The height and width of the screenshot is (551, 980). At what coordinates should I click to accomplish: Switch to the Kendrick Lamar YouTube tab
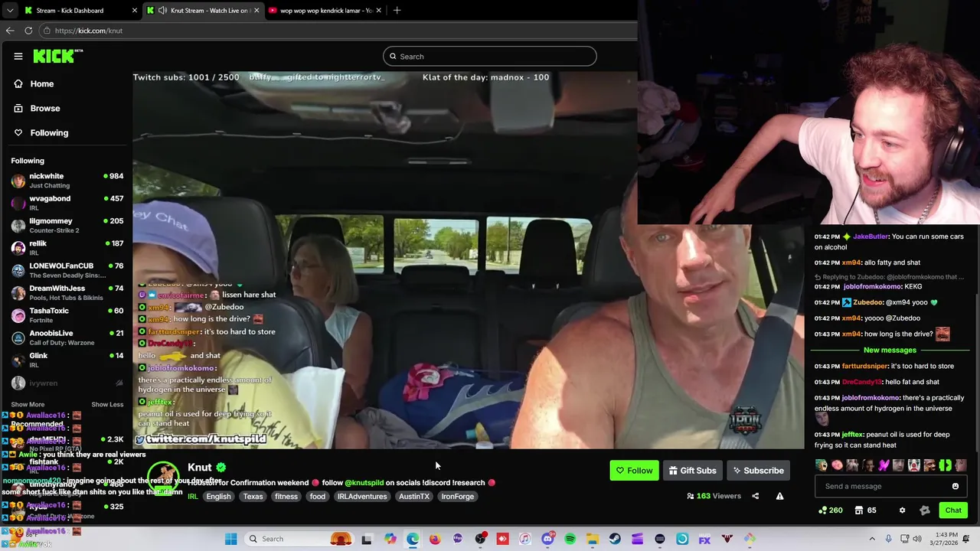pyautogui.click(x=326, y=11)
